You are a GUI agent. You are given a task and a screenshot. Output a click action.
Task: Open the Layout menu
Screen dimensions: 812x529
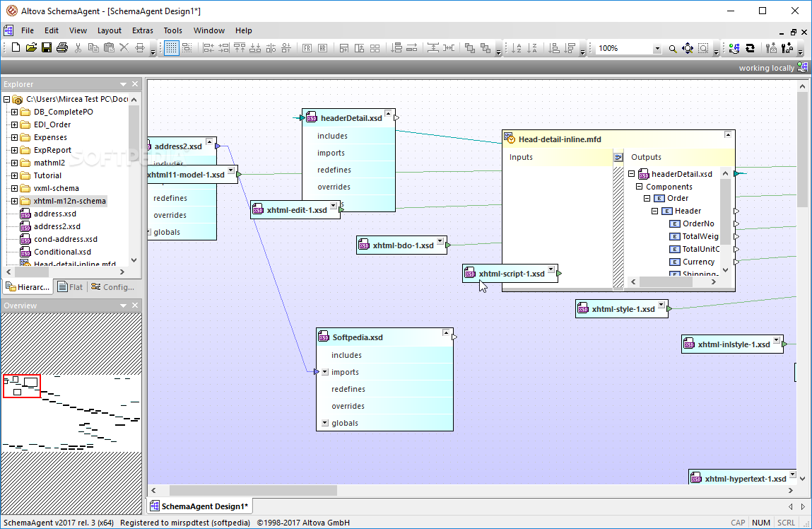(x=110, y=30)
